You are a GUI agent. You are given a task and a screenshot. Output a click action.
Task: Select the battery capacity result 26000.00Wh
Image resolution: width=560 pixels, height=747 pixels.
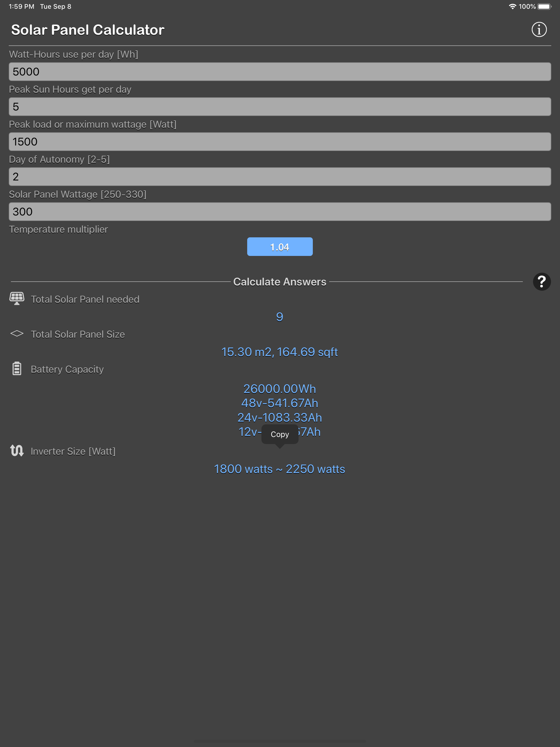pyautogui.click(x=280, y=389)
